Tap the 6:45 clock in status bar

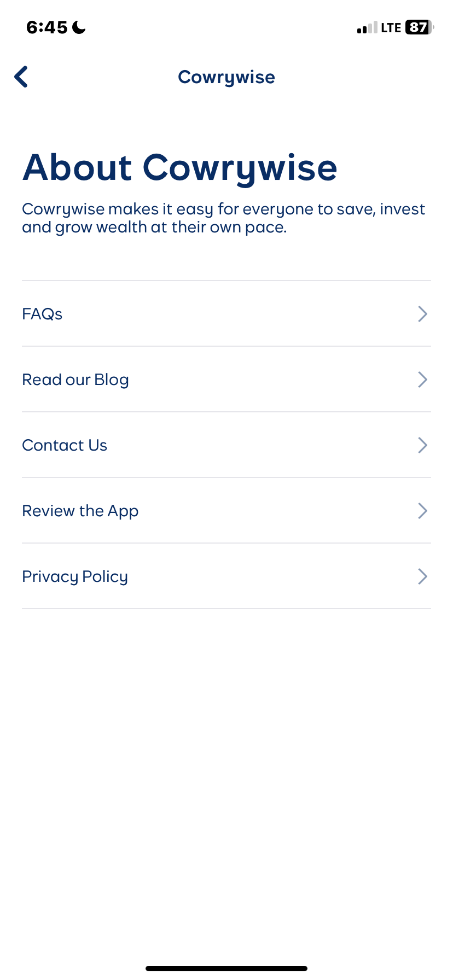[47, 27]
